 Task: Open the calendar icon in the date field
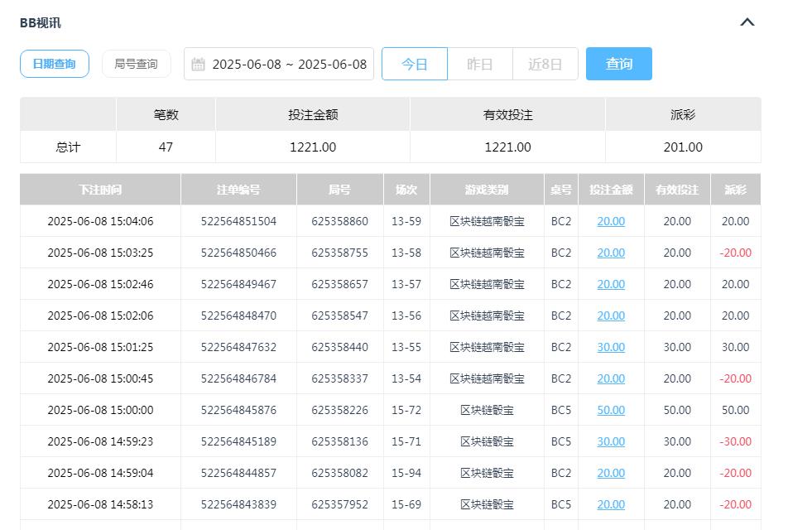(196, 64)
